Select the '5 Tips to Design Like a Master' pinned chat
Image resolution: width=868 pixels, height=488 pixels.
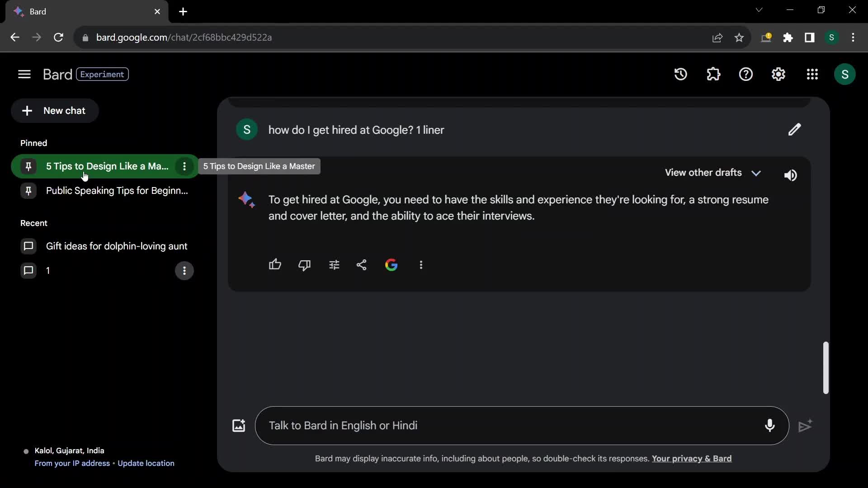coord(107,166)
